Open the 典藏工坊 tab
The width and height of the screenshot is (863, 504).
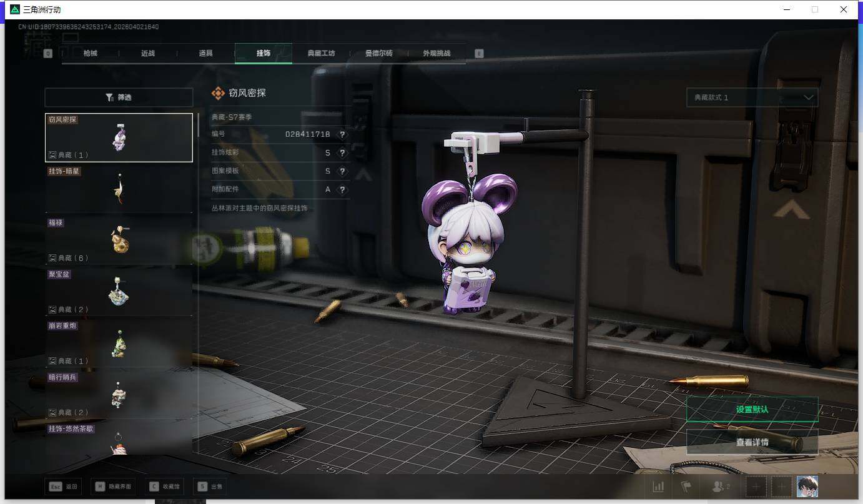[x=321, y=54]
